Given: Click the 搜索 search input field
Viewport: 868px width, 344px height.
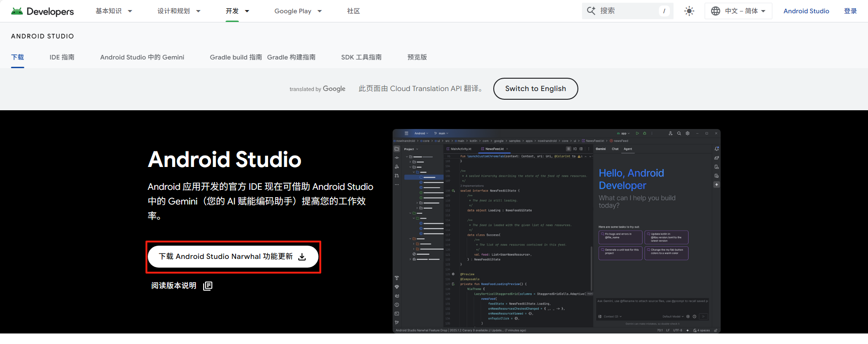Looking at the screenshot, I should point(628,11).
